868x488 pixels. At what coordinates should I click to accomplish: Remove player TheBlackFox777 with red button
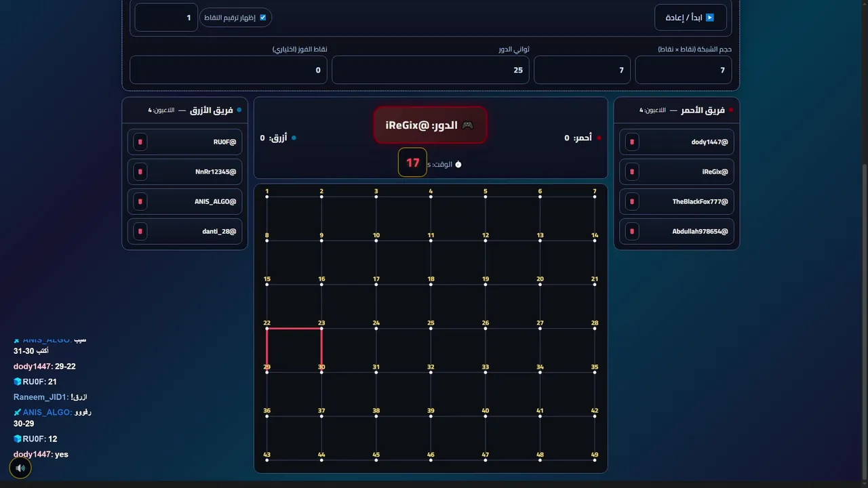coord(632,202)
